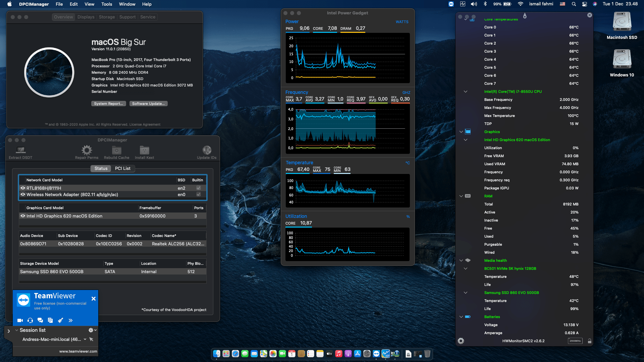Start a video call in TeamViewer

click(x=20, y=320)
